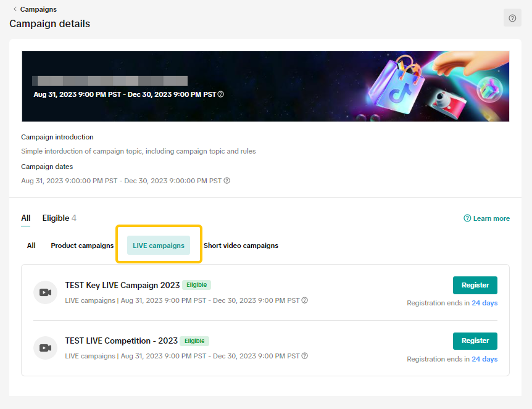532x409 pixels.
Task: Click the camera icon for TEST LIVE Competition
Action: point(45,348)
